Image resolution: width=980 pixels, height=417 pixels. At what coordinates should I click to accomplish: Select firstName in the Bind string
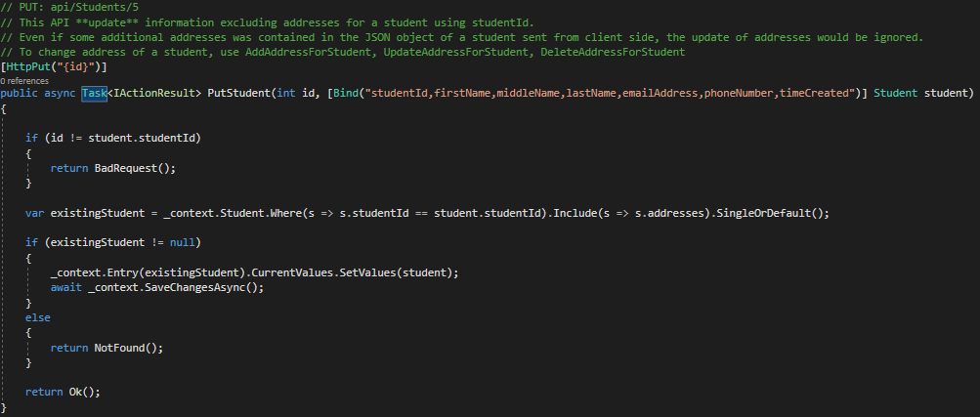463,93
